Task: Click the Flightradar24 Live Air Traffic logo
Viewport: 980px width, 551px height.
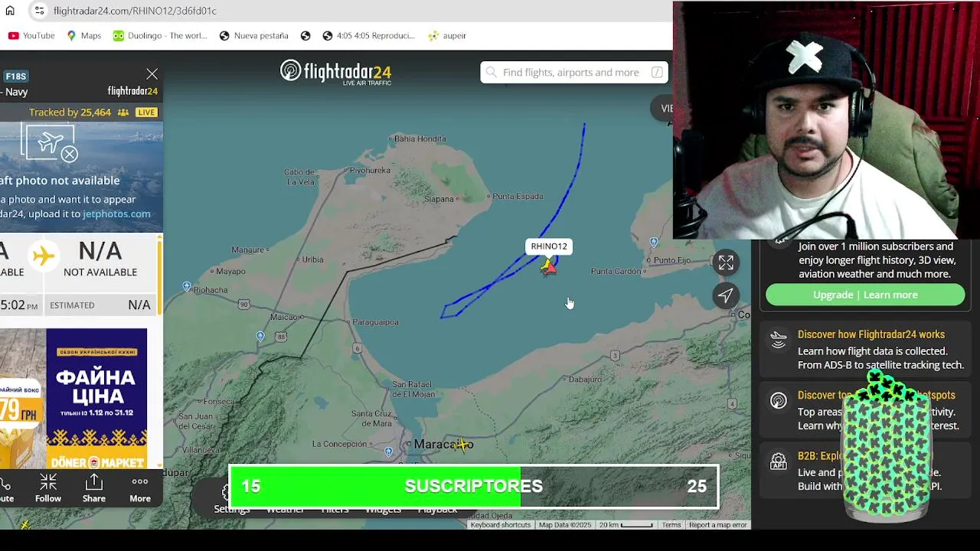Action: tap(335, 72)
